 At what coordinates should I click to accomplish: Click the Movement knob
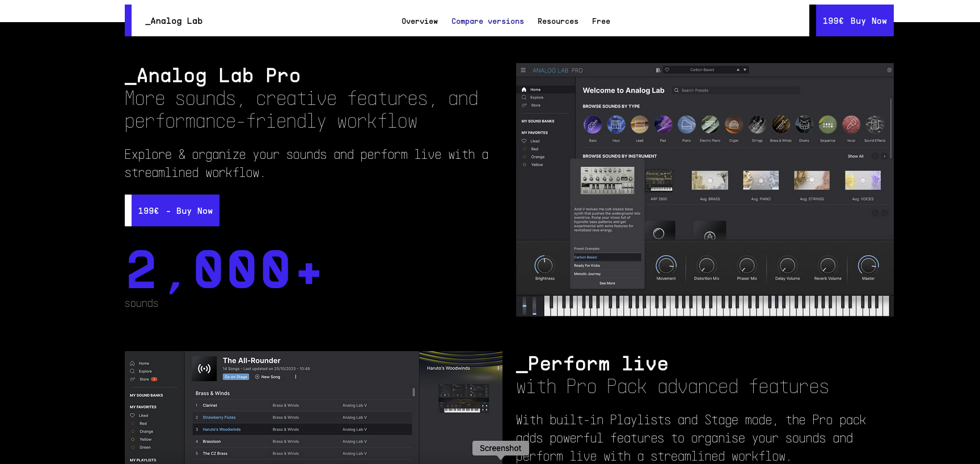(x=666, y=265)
